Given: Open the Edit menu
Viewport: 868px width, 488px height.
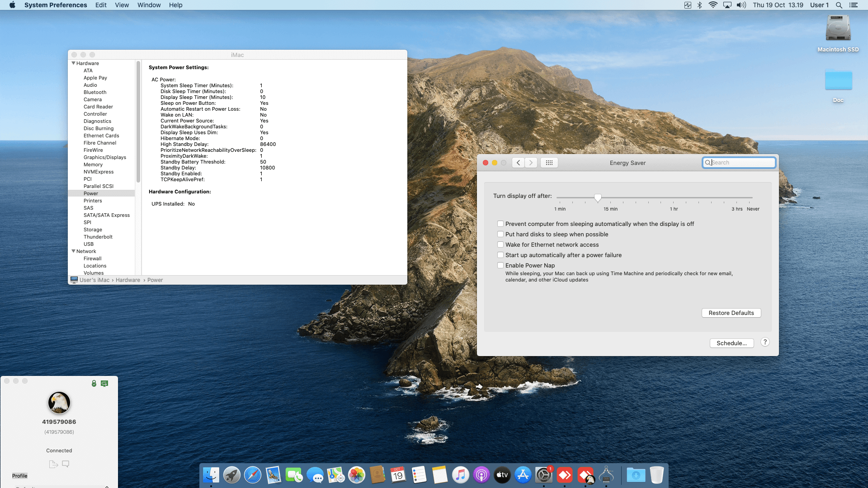Looking at the screenshot, I should click(101, 5).
